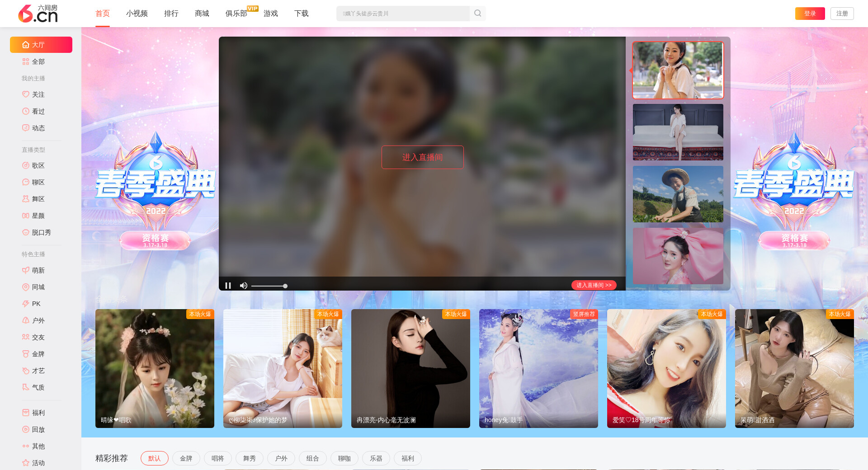This screenshot has height=470, width=868.
Task: Open the 回放 replay icon
Action: click(x=26, y=429)
